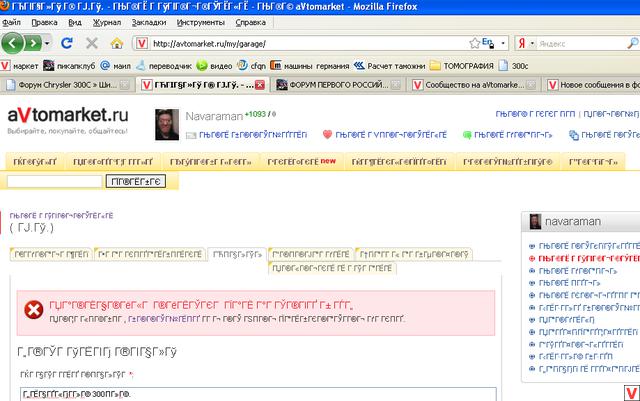This screenshot has height=401, width=640.
Task: Open the cfqn bookmark
Action: (251, 66)
